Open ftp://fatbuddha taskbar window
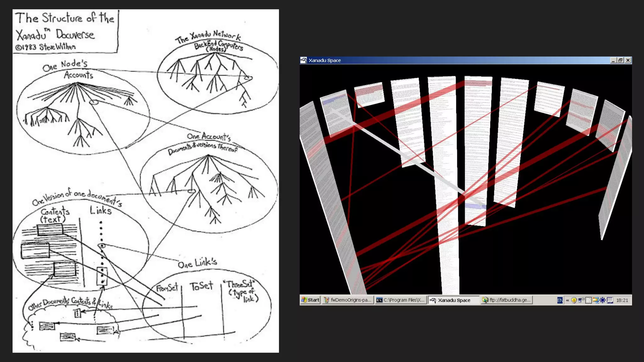 pos(507,300)
